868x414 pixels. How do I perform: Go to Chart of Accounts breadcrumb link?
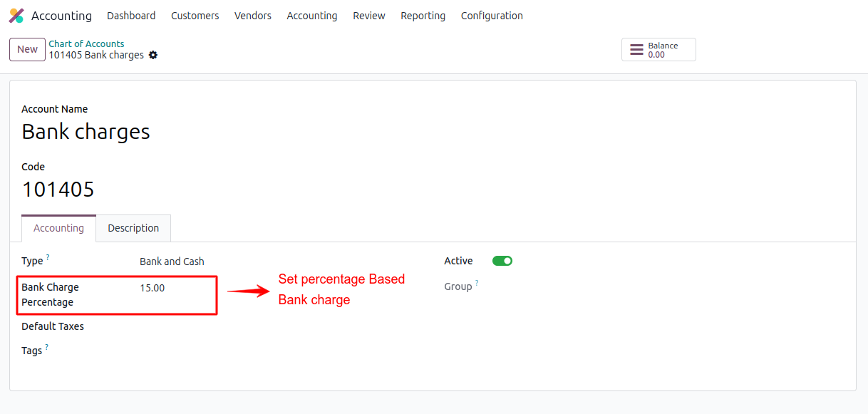pos(86,44)
